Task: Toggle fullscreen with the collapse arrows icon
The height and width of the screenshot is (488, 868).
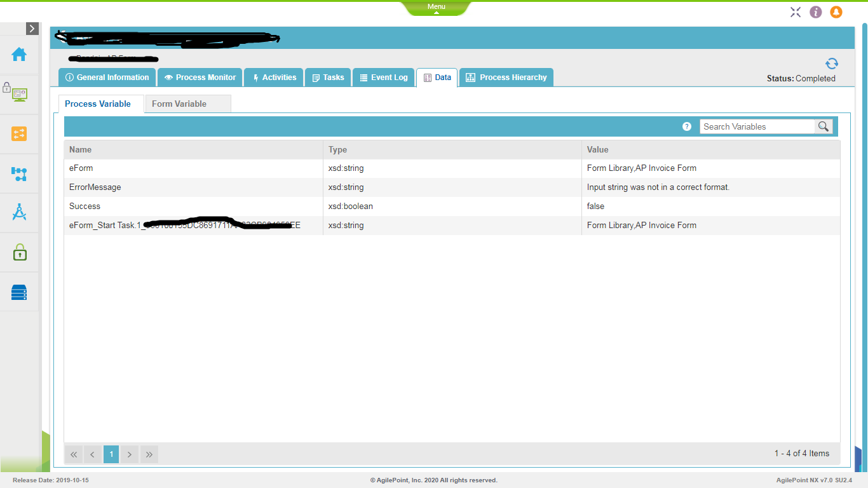Action: click(796, 12)
